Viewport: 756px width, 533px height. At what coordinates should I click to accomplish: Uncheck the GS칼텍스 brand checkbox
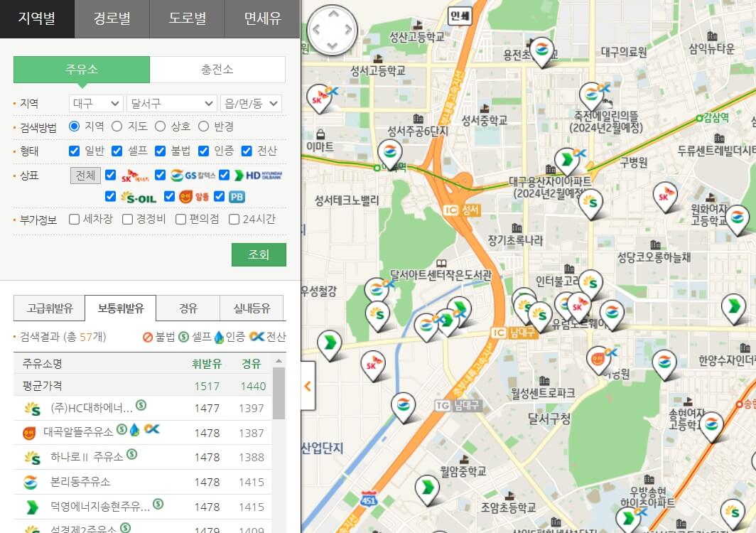pos(160,175)
